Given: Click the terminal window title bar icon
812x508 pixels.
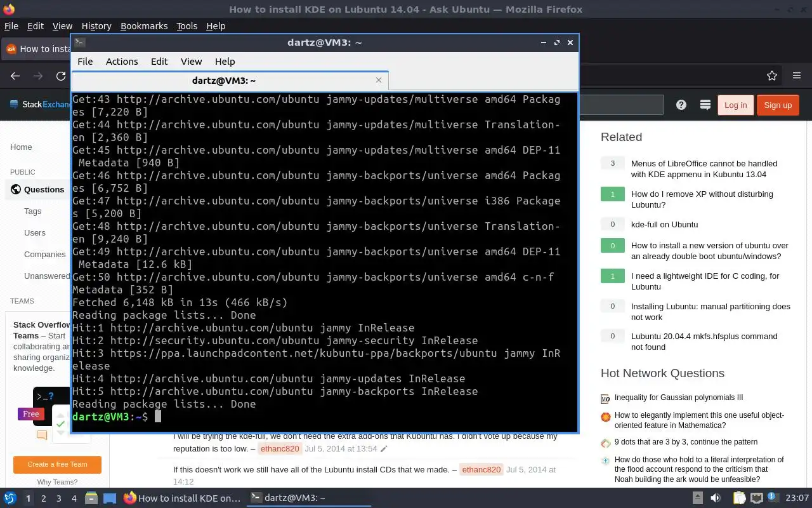Looking at the screenshot, I should [x=79, y=43].
